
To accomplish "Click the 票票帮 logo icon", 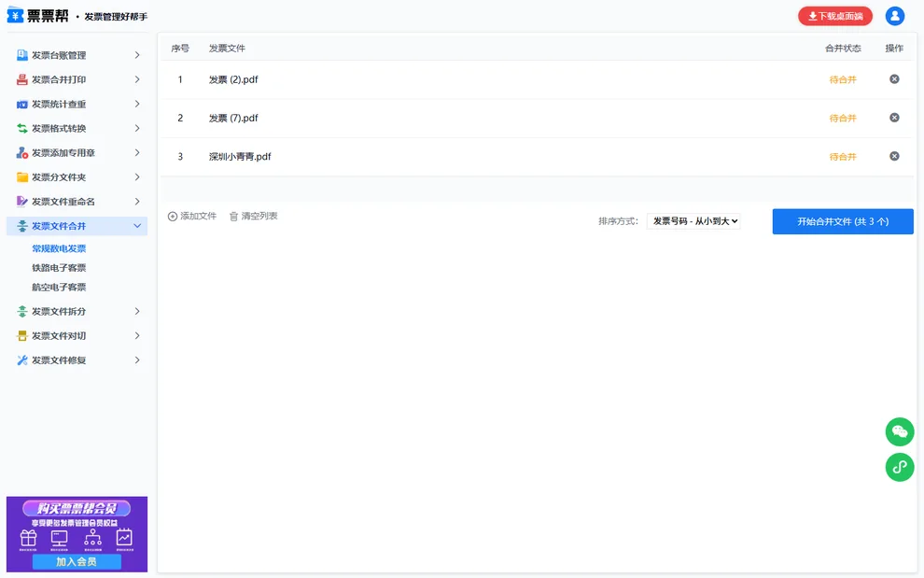I will [15, 15].
